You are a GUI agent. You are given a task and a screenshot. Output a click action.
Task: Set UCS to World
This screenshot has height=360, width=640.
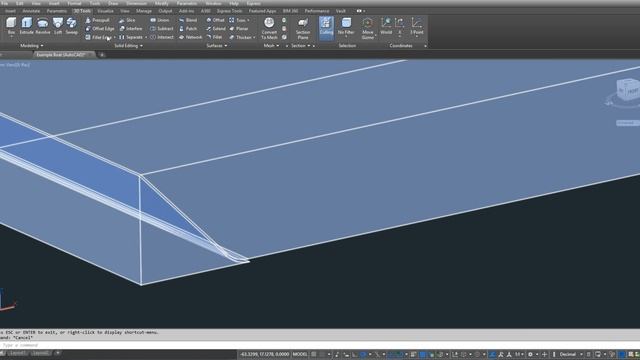point(386,26)
